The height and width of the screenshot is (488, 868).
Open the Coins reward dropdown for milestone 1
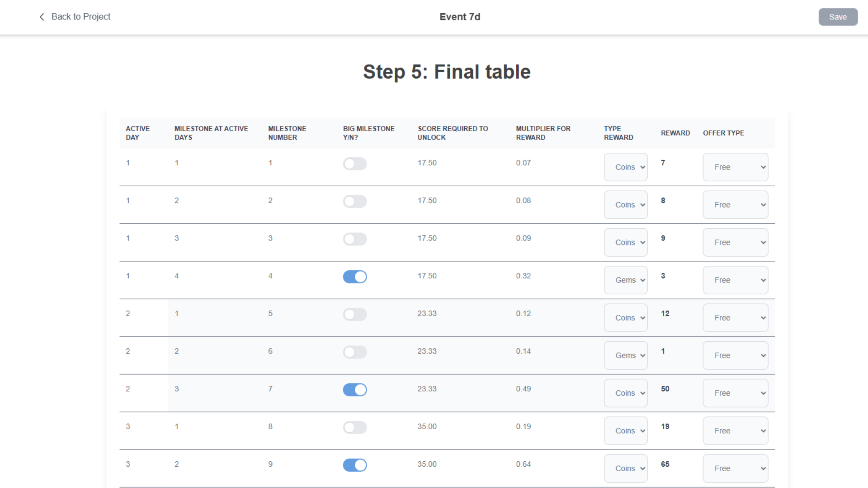point(626,167)
